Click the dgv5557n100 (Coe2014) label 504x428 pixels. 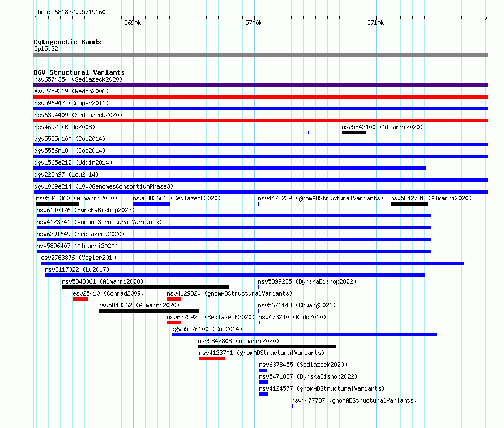(207, 329)
